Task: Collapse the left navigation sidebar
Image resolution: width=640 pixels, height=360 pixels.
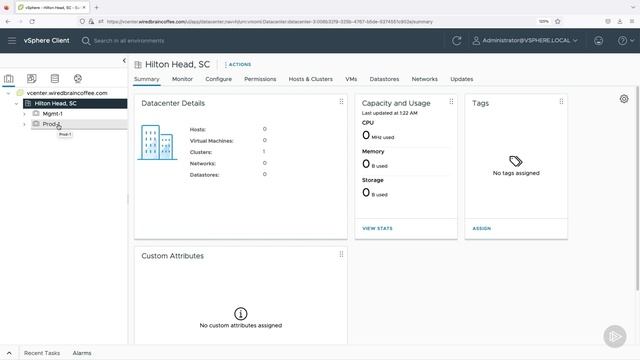Action: pos(124,61)
